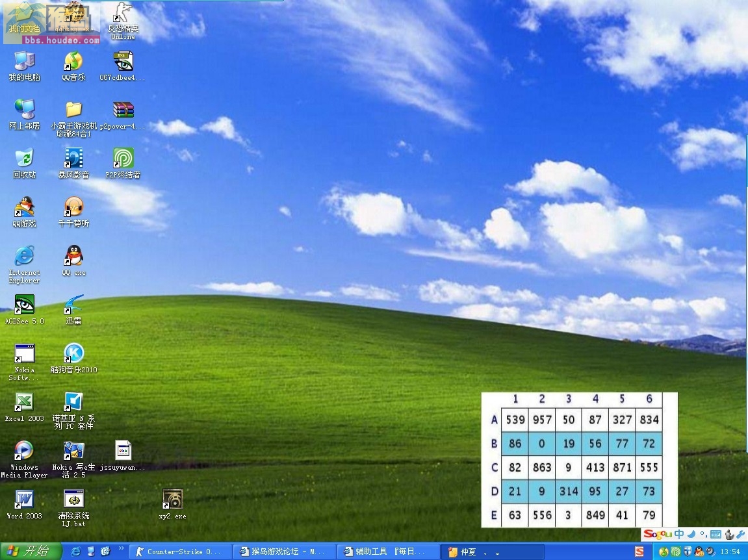Image resolution: width=748 pixels, height=560 pixels.
Task: Open Sogou wrench settings menu
Action: (x=740, y=534)
